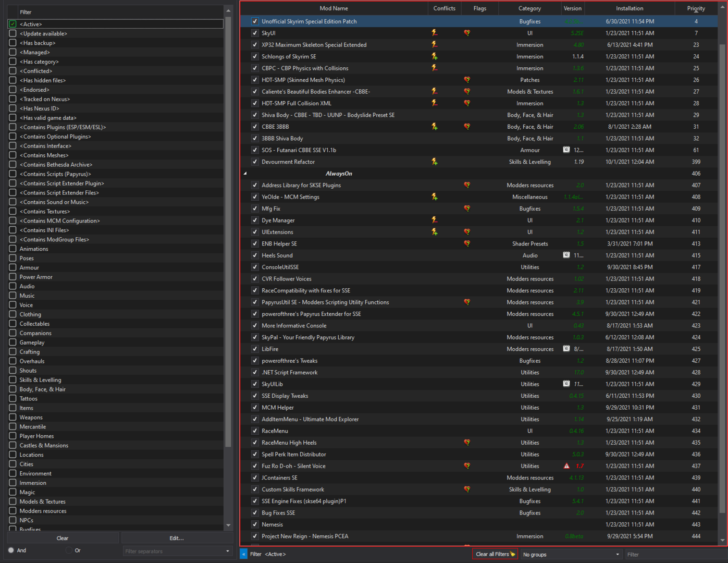Image resolution: width=728 pixels, height=563 pixels.
Task: Sort mods by the Category column header
Action: (529, 8)
